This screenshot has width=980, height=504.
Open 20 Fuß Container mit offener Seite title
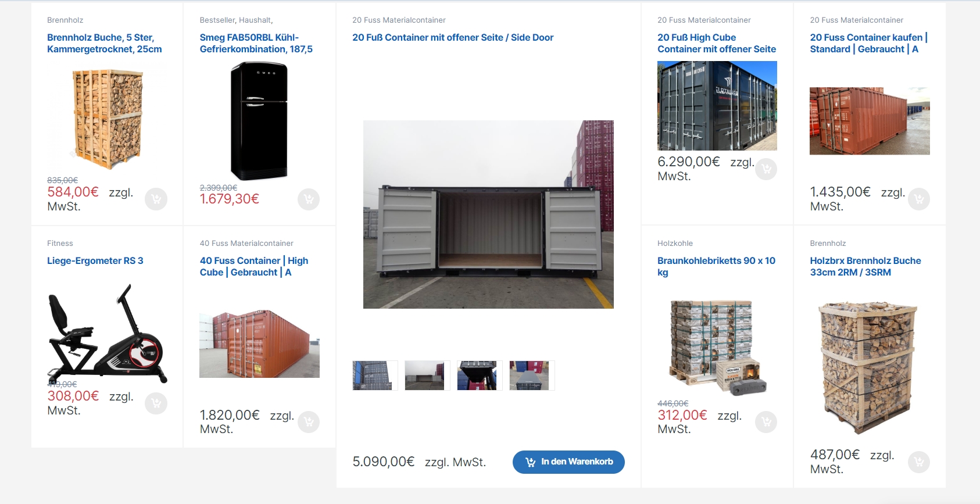(453, 37)
